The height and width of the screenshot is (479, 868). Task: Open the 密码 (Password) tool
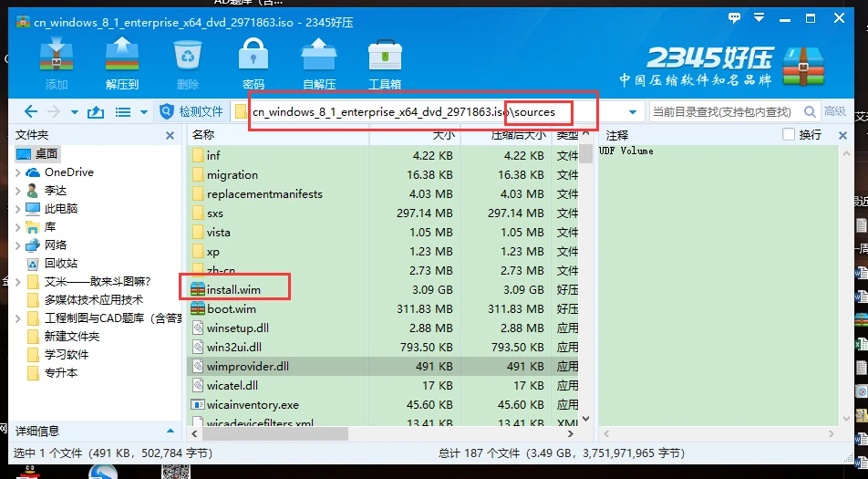click(x=253, y=60)
